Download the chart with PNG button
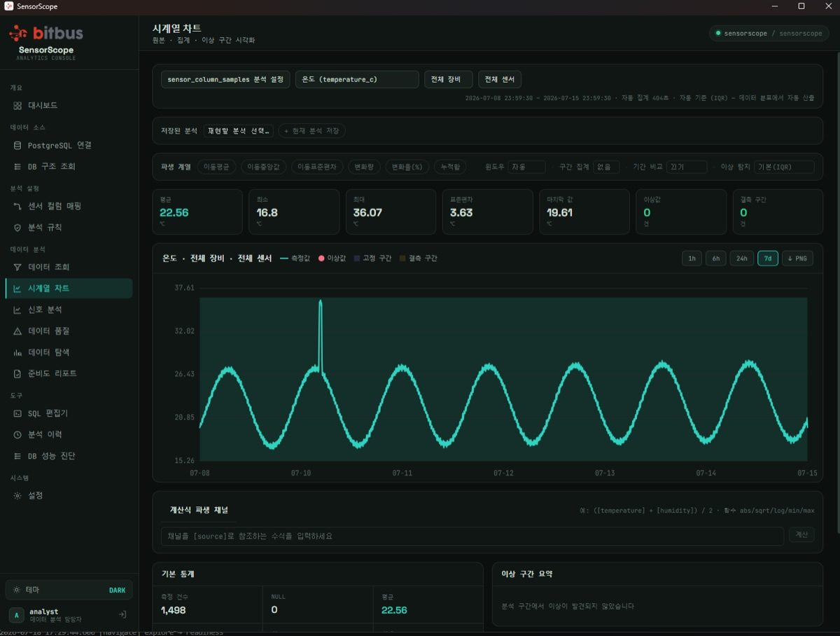Screen dimensions: 840x636 click(x=797, y=258)
